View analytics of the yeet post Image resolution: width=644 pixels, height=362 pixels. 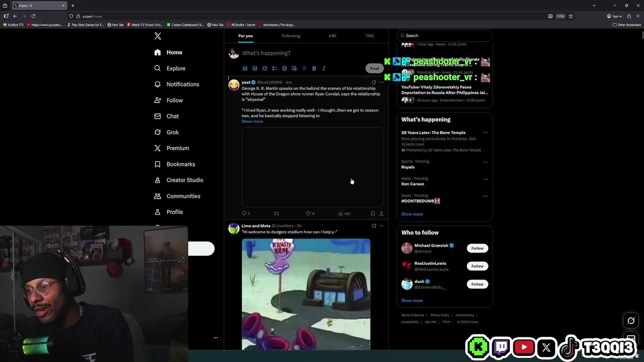click(345, 214)
